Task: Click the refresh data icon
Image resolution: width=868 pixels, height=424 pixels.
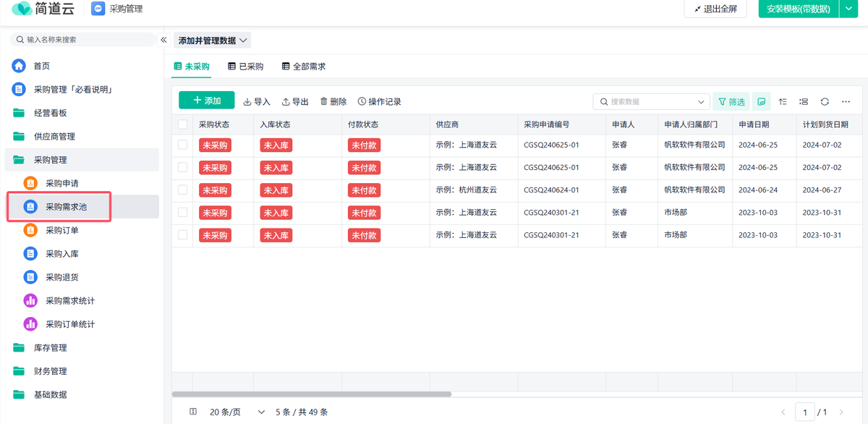Action: click(824, 102)
